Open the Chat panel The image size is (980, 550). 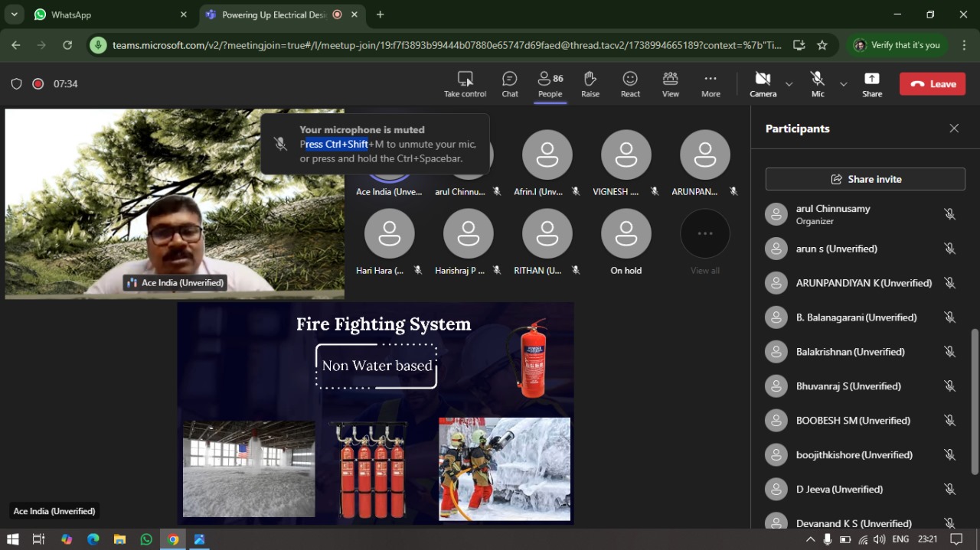[510, 83]
